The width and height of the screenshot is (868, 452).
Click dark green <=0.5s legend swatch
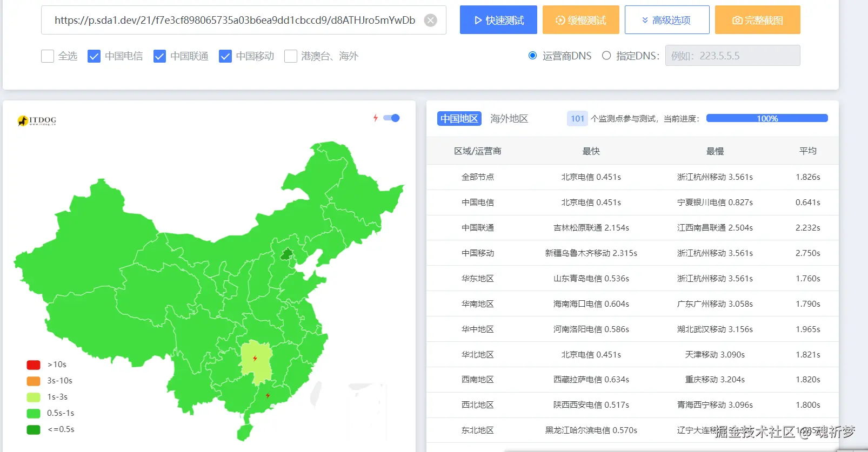click(34, 429)
